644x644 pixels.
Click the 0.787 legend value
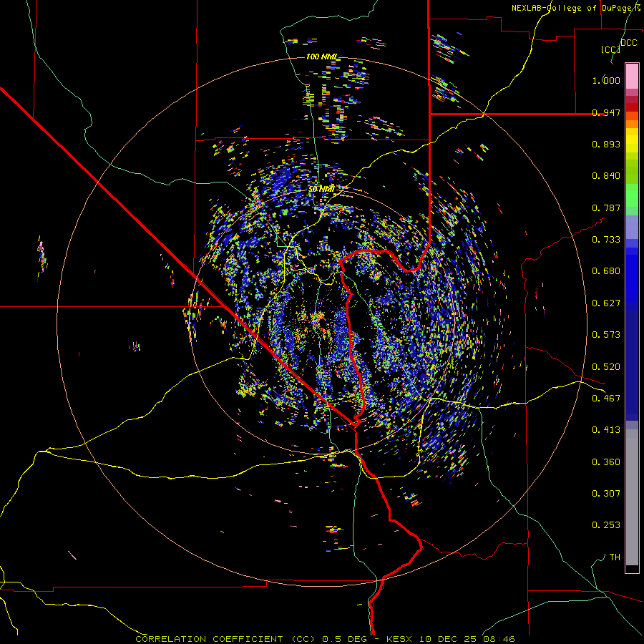tap(606, 208)
